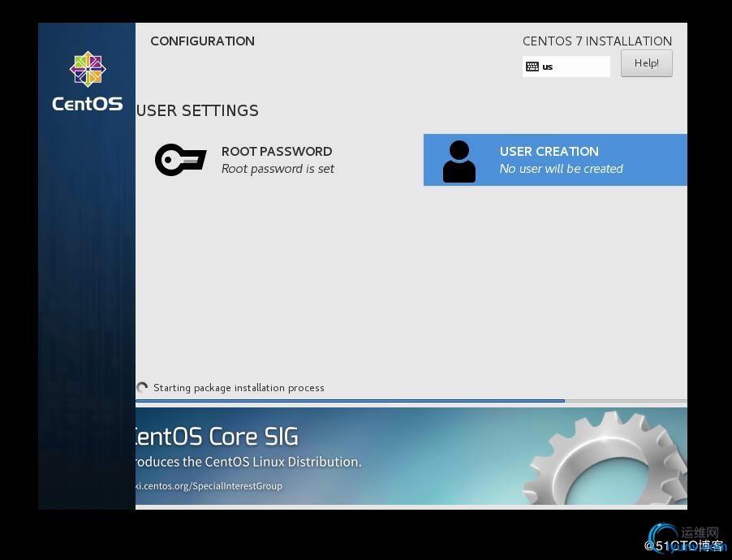Open ROOT PASSWORD settings
Image resolution: width=732 pixels, height=560 pixels.
[x=277, y=160]
